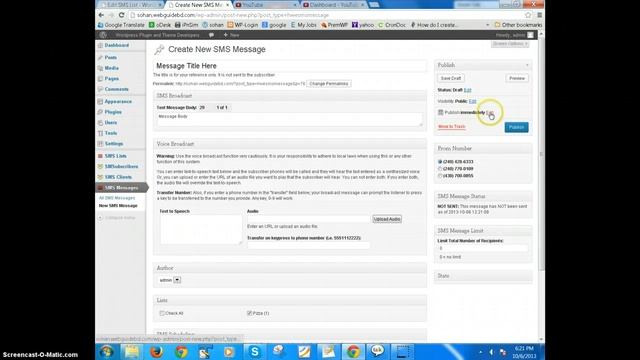Click the New SMS Message submenu link
The image size is (640, 360).
tap(118, 206)
